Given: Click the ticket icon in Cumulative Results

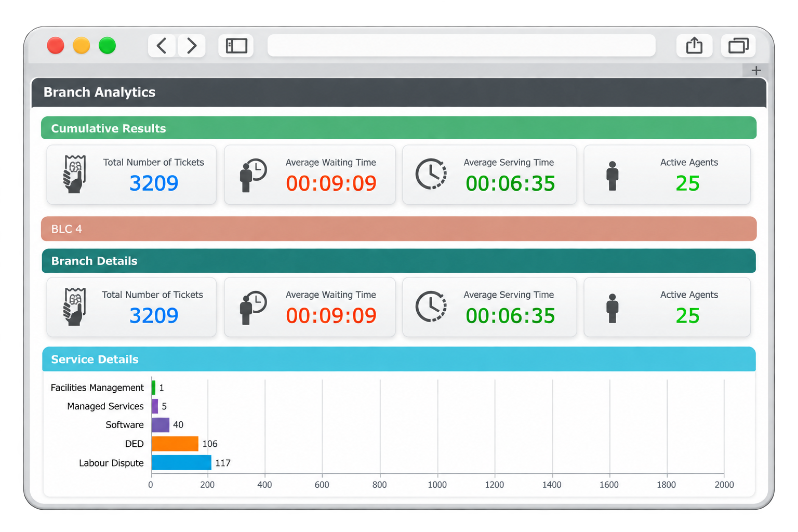Looking at the screenshot, I should 74,174.
